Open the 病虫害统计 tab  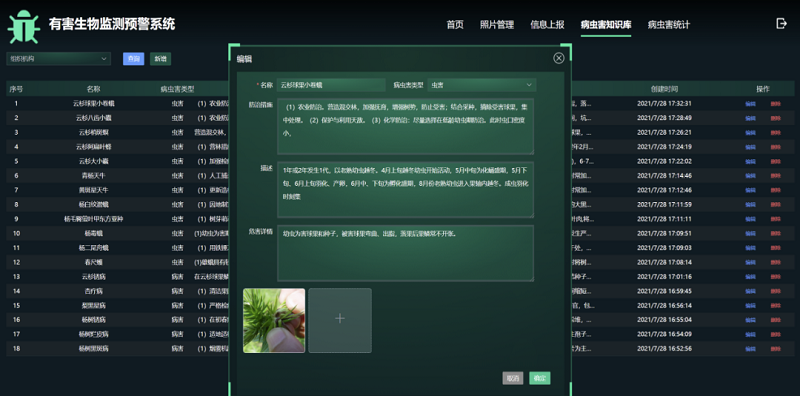click(x=669, y=24)
